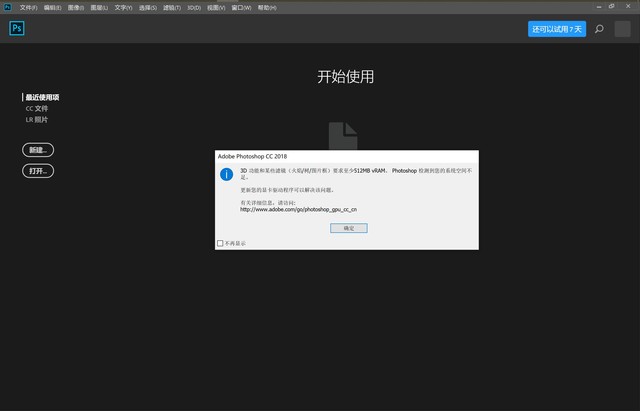Tick the 不再显示 checkbox

click(x=220, y=243)
